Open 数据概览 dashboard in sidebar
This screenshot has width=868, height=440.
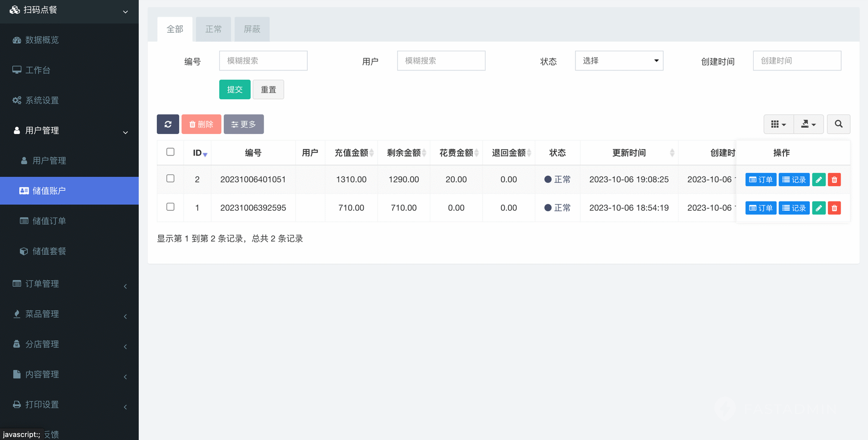click(x=42, y=40)
